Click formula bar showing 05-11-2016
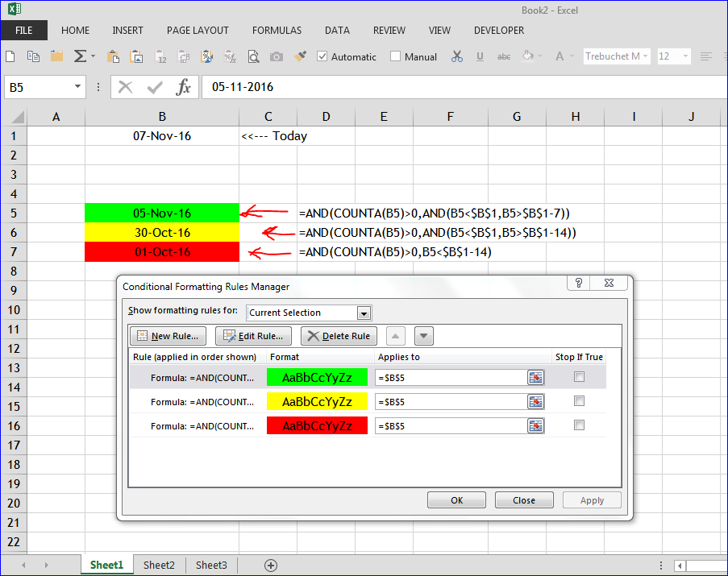Image resolution: width=728 pixels, height=576 pixels. pyautogui.click(x=464, y=87)
